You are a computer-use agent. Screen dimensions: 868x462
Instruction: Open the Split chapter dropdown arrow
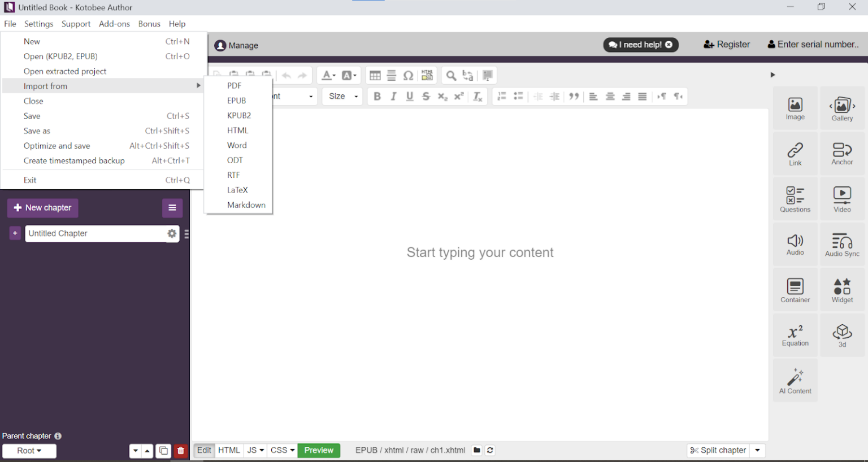pyautogui.click(x=757, y=450)
